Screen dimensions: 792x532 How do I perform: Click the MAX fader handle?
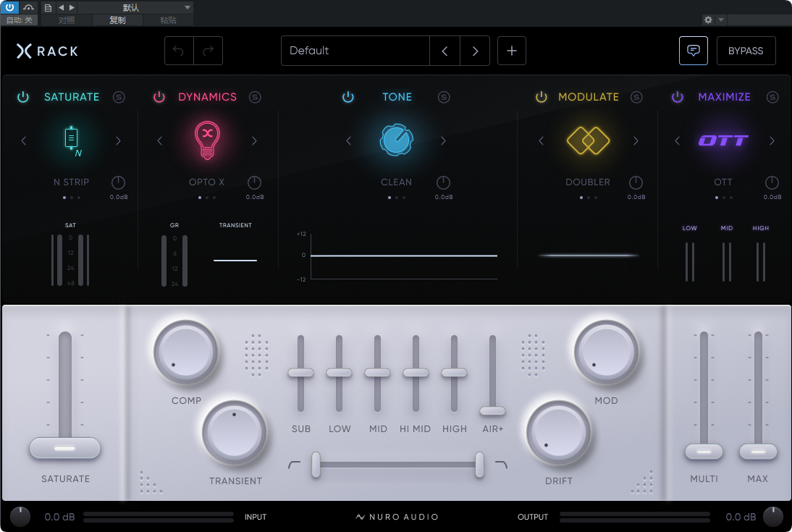coord(758,452)
